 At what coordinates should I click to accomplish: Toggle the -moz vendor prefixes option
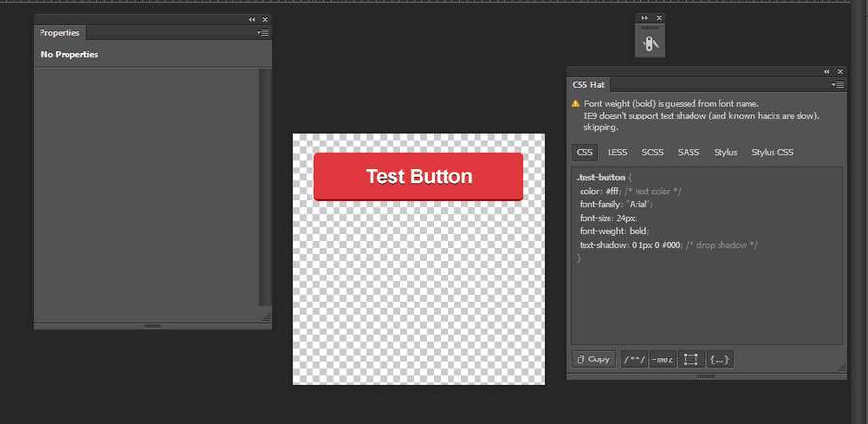click(x=663, y=359)
